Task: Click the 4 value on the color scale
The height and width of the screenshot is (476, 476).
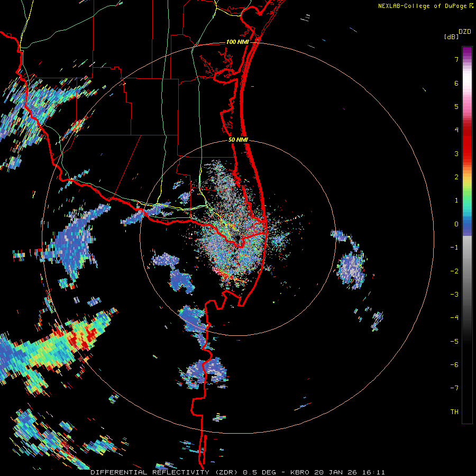Action: click(456, 130)
